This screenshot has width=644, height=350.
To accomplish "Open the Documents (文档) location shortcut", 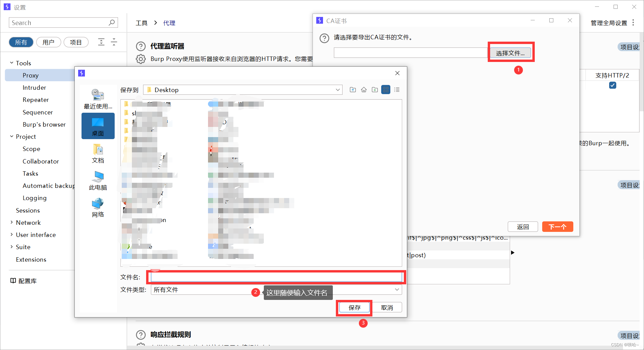I will (98, 153).
